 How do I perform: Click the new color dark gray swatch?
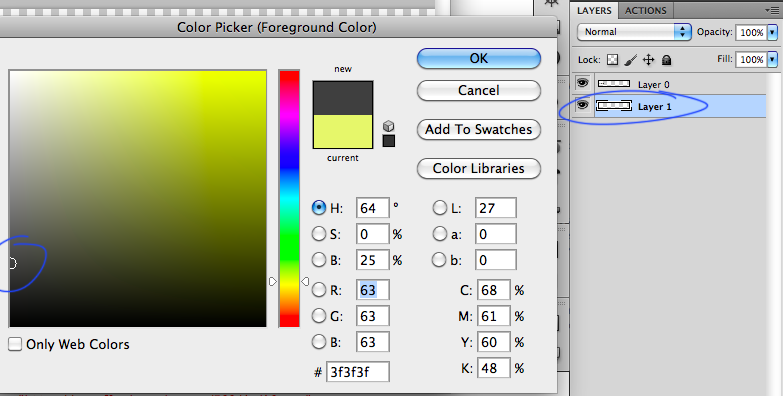(x=343, y=98)
